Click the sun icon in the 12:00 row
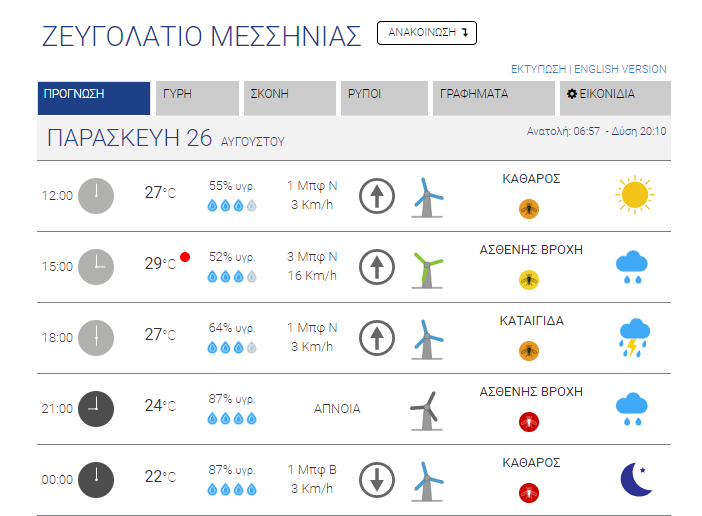 [634, 195]
